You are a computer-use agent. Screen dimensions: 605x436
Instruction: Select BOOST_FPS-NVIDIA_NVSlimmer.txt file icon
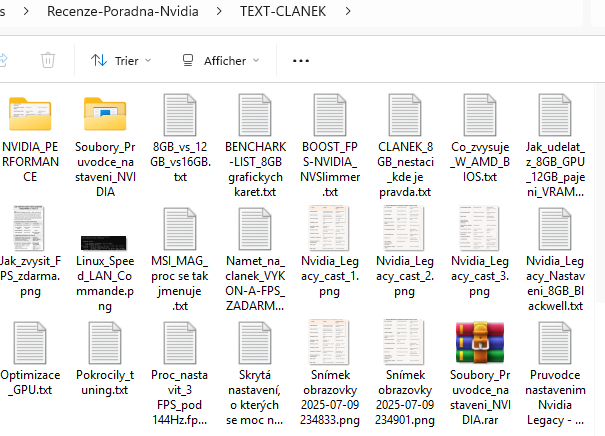[330, 115]
